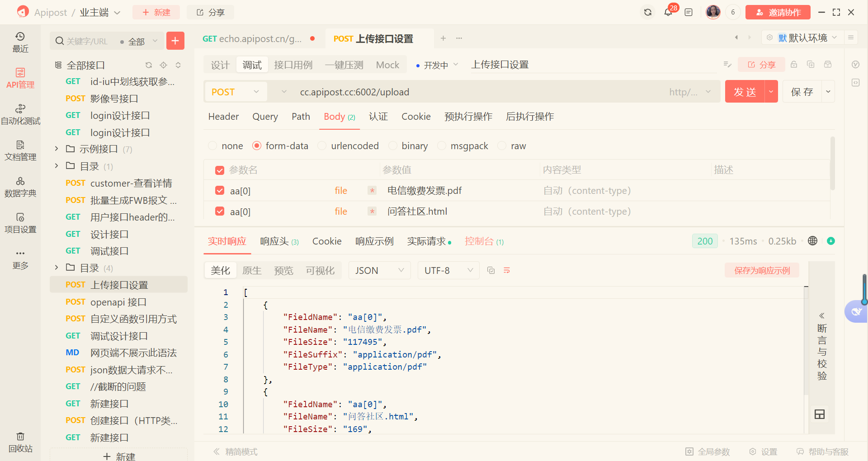Open UTF-8 encoding dropdown
The image size is (868, 461).
pyautogui.click(x=448, y=270)
